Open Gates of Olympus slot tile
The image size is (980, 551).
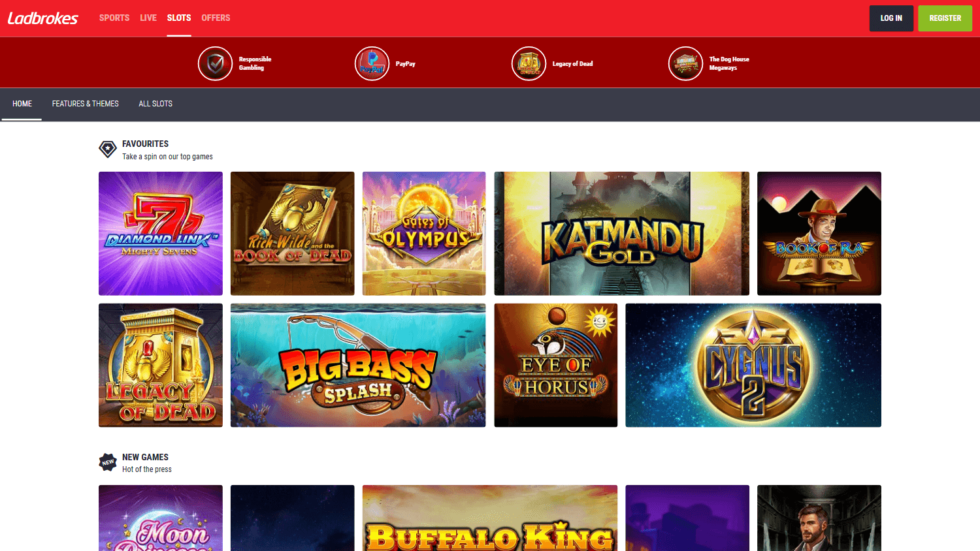click(x=424, y=234)
